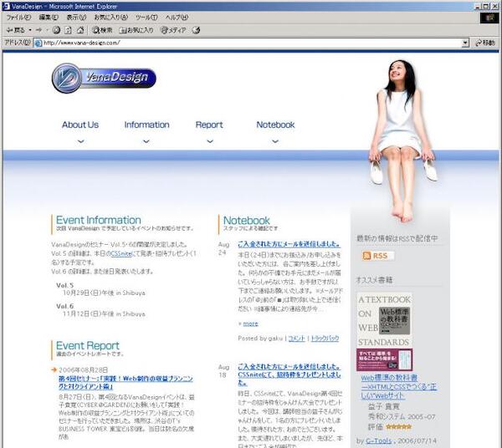Expand the chevron under Information

pos(146,141)
